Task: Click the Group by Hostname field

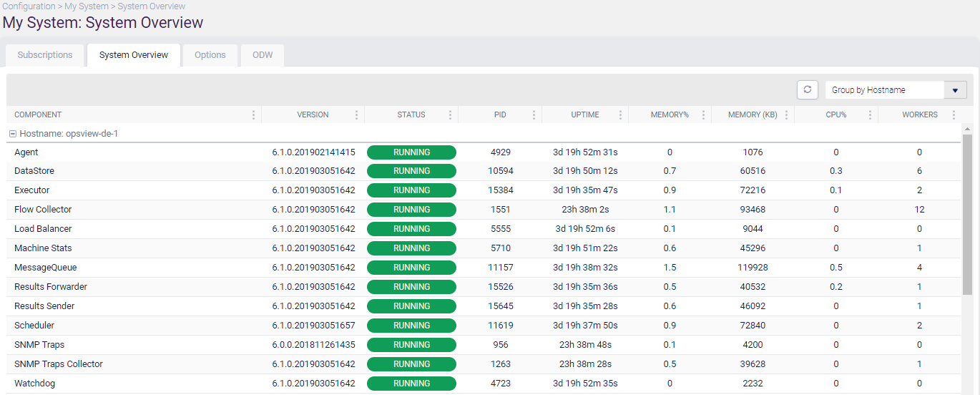Action: tap(885, 90)
